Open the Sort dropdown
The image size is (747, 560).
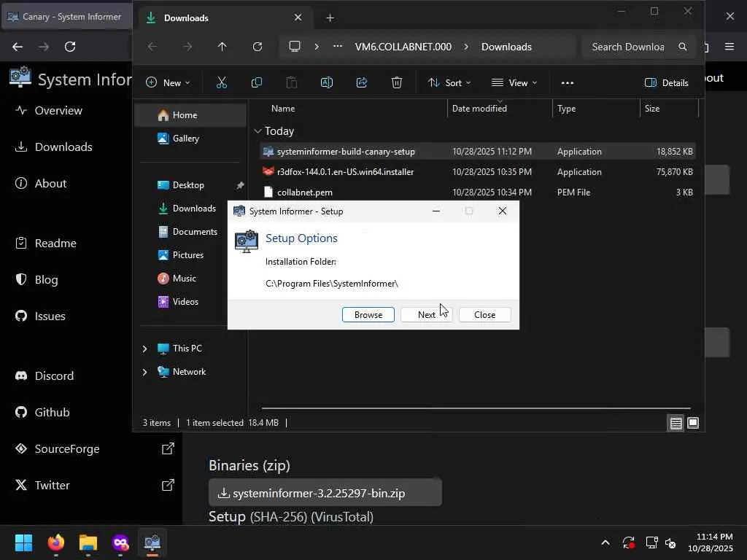[449, 83]
